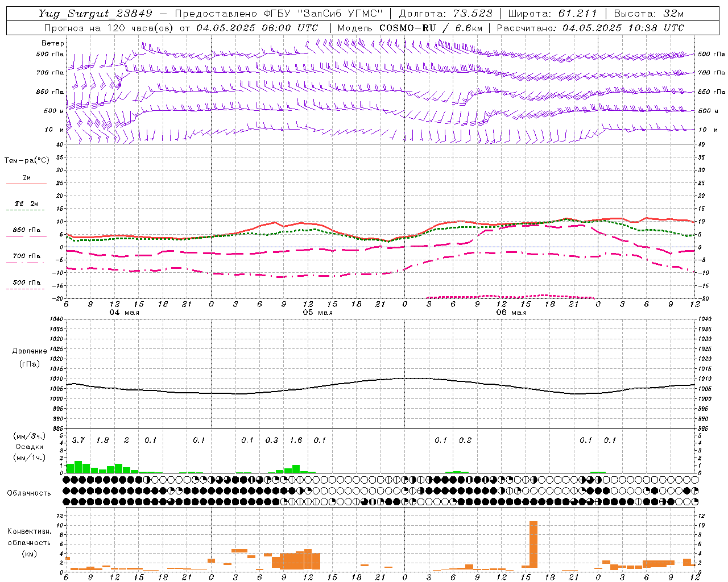Viewport: 728px width, 582px height.
Task: Click the "(мм/3ч.)" precipitation unit label
Action: (x=30, y=436)
